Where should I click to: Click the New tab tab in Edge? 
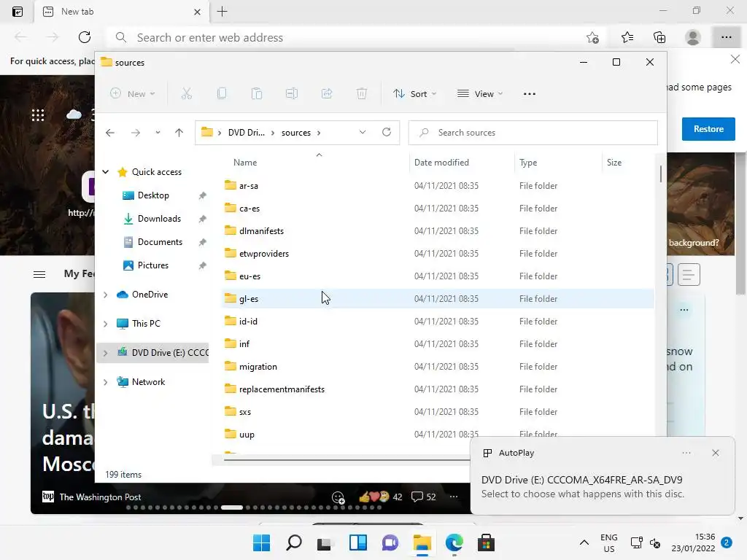(122, 12)
